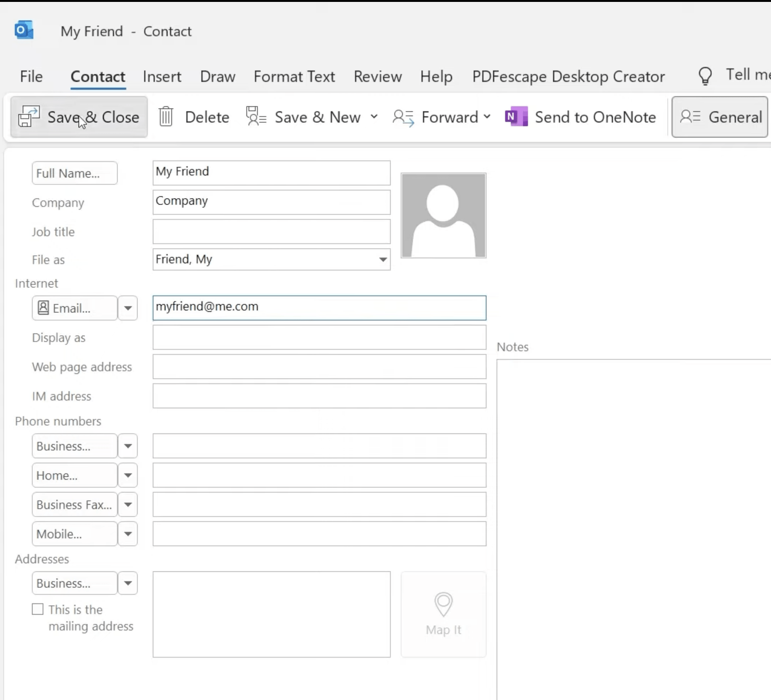The image size is (771, 700).
Task: Open the Help tab
Action: [x=436, y=77]
